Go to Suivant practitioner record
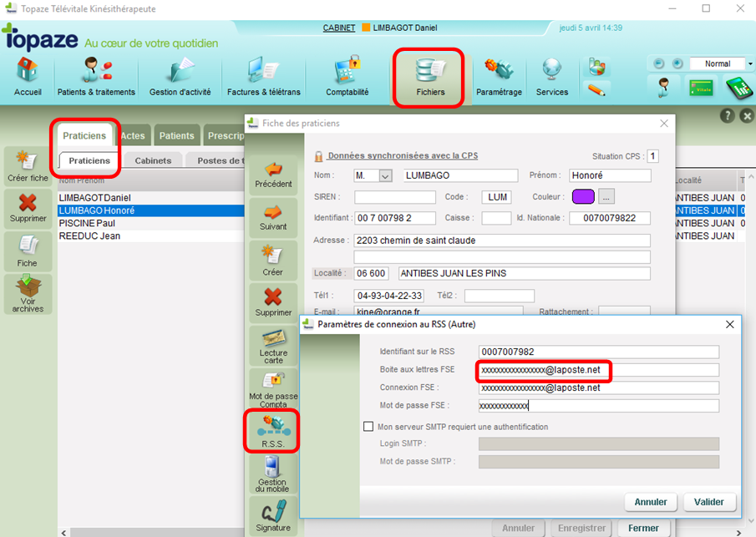 click(273, 218)
